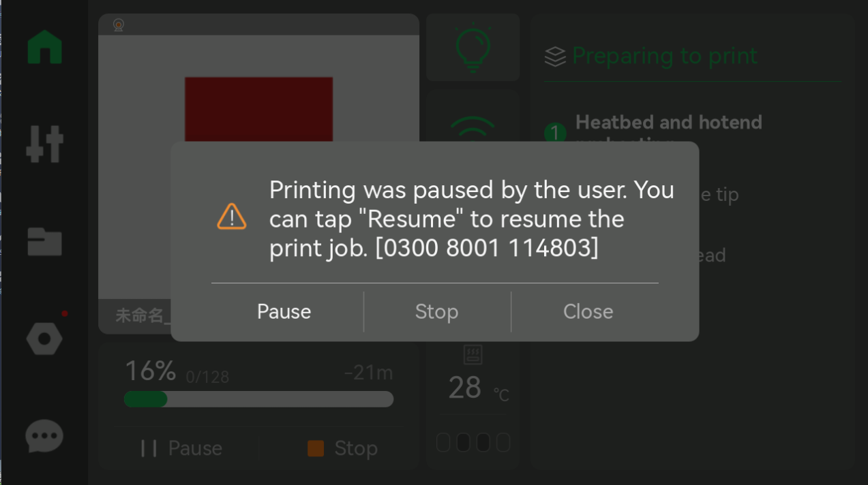Go to the Home screen icon
The width and height of the screenshot is (868, 485).
(45, 47)
